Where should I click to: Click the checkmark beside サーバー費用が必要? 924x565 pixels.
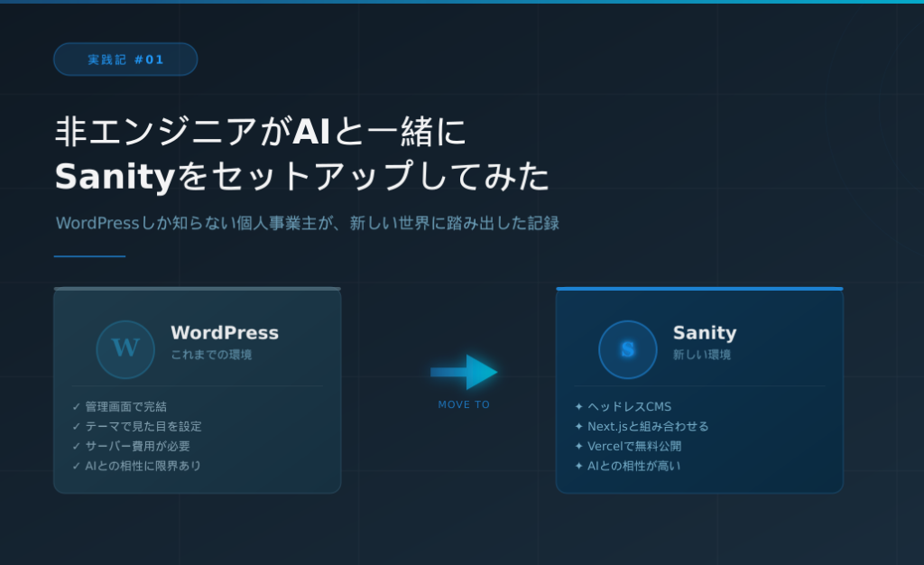[77, 447]
